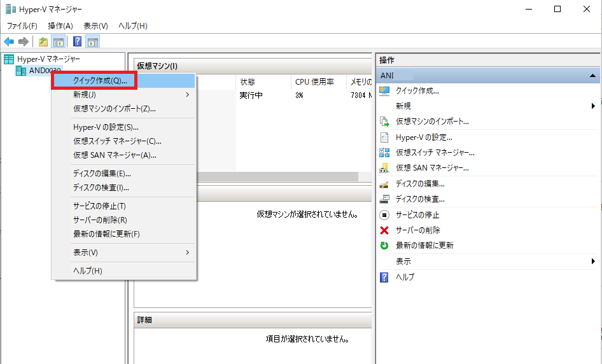Click the サービスの停止 stop icon
Image resolution: width=602 pixels, height=364 pixels.
tap(384, 215)
